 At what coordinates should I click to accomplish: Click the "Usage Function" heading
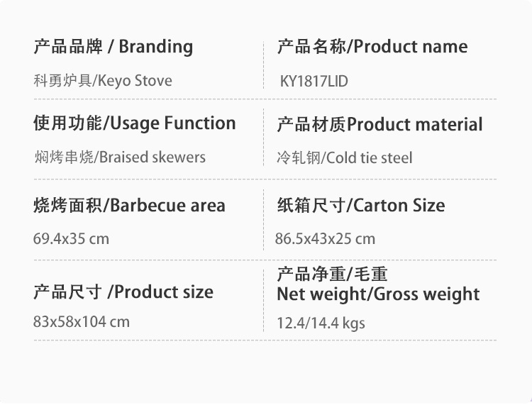click(x=172, y=123)
